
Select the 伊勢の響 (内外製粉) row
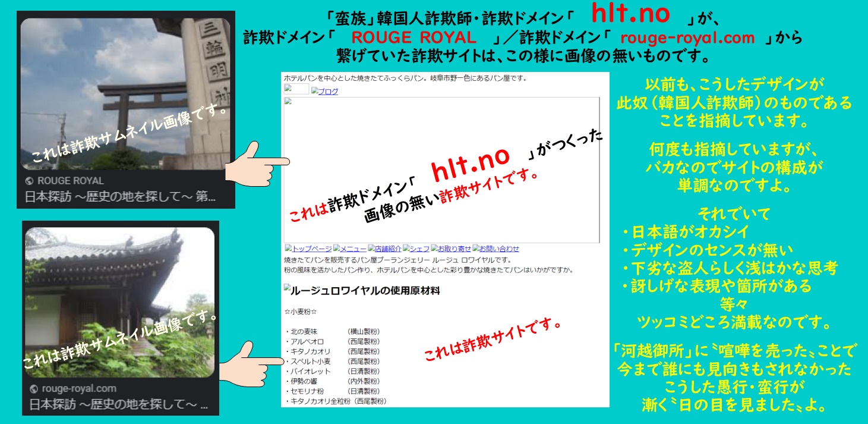pos(332,381)
